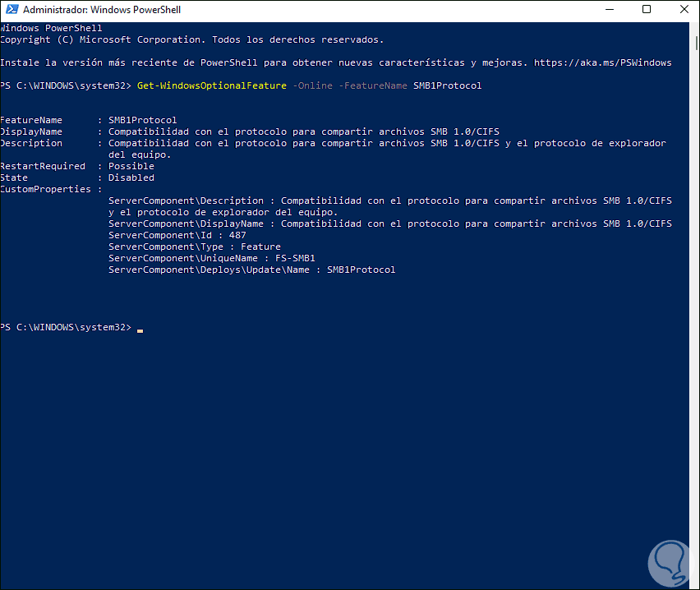Place cursor at the bottom PS prompt
700x590 pixels.
(x=140, y=328)
